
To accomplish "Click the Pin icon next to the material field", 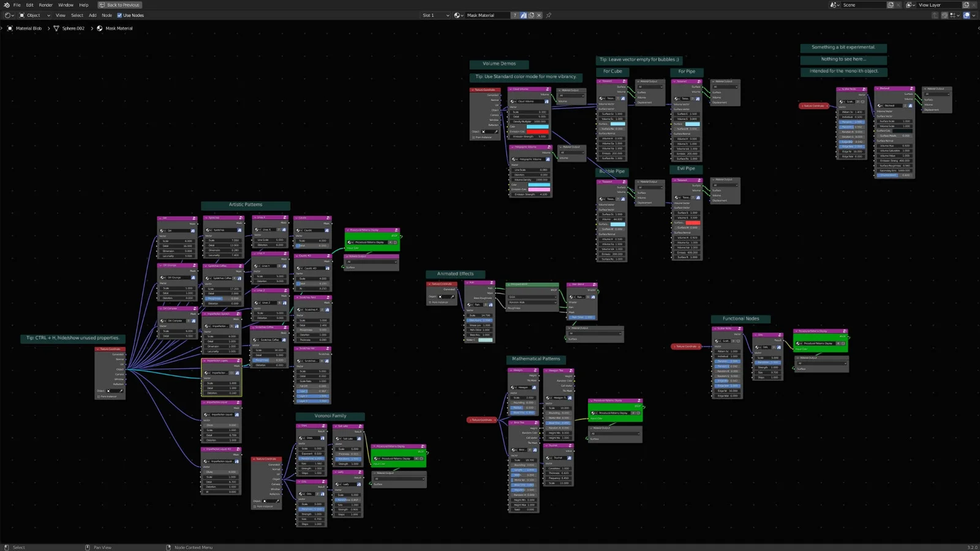I will pyautogui.click(x=548, y=15).
